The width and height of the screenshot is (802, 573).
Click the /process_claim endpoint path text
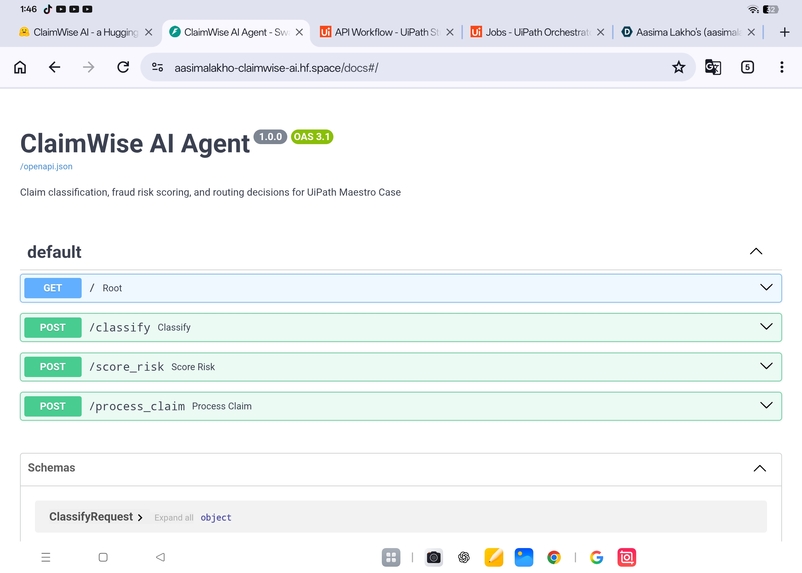click(137, 406)
